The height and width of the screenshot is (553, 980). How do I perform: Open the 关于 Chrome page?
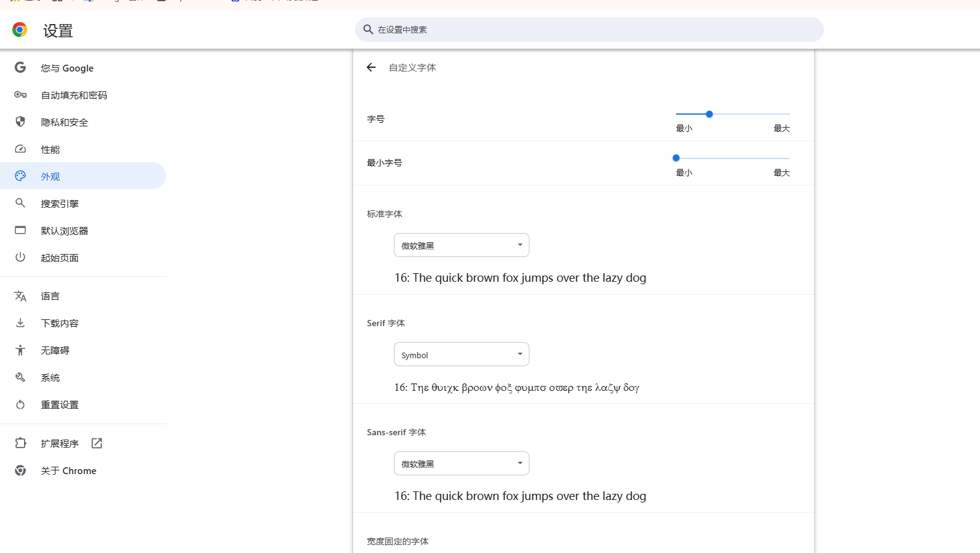(83, 470)
